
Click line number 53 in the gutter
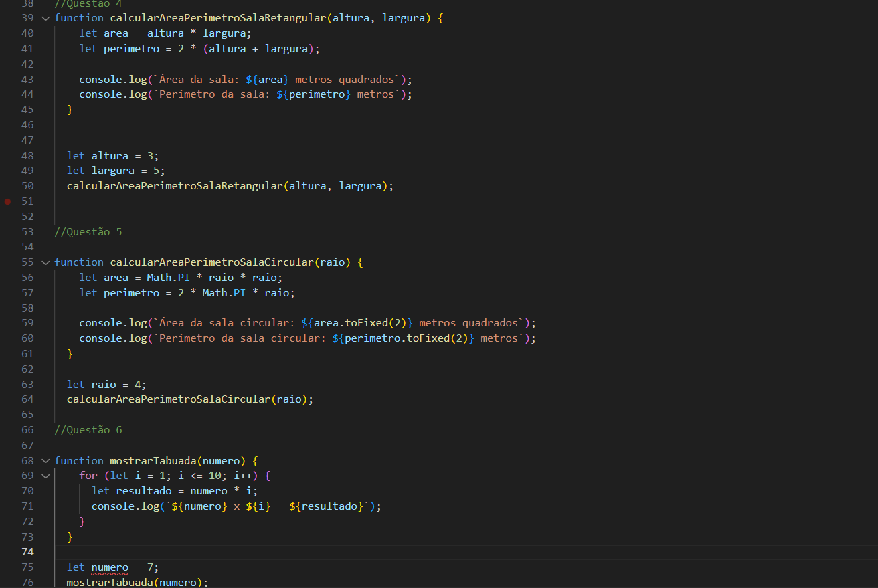[27, 232]
